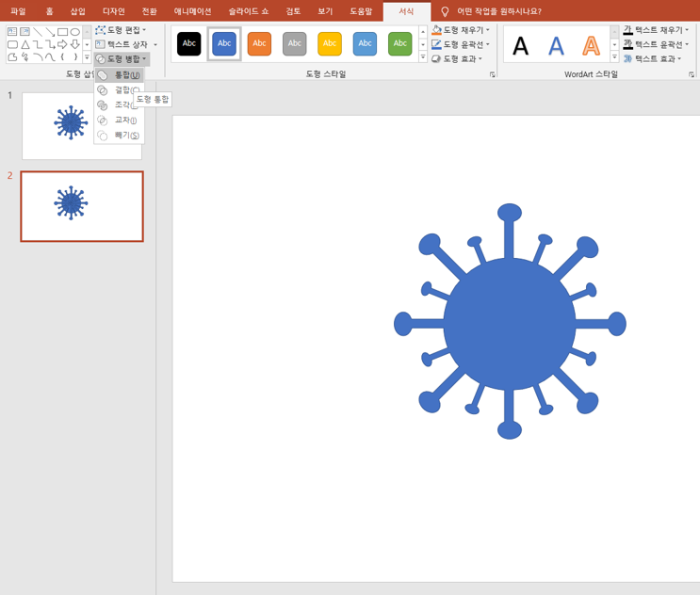Viewport: 700px width, 595px height.
Task: Switch to the 디자인 design tab
Action: [x=114, y=11]
